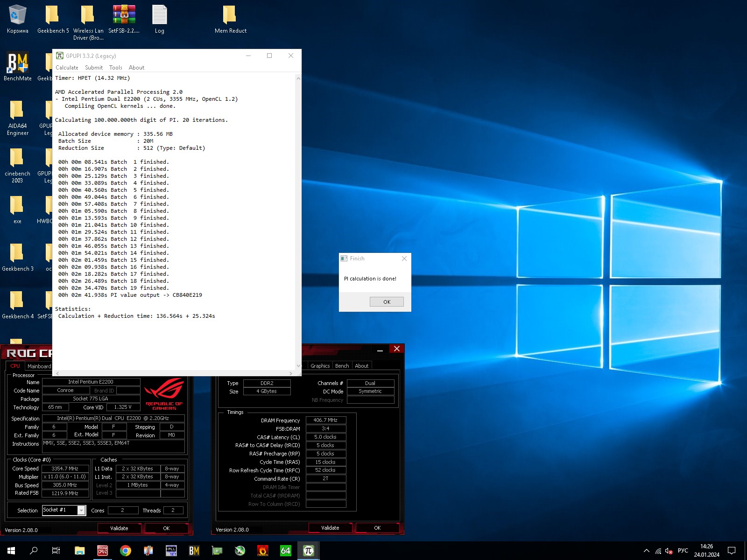Open the Mem Reduct desktop folder
Viewport: 747px width, 560px height.
tap(230, 19)
